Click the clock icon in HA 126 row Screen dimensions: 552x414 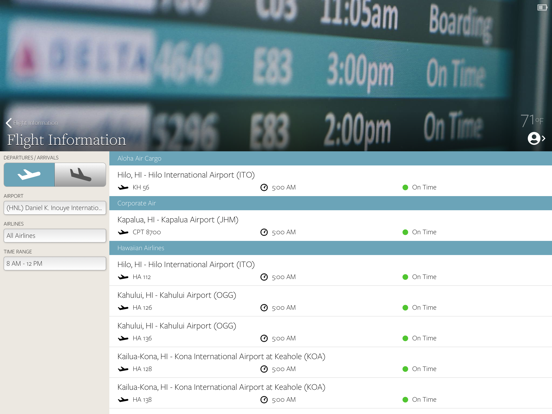[x=264, y=307]
